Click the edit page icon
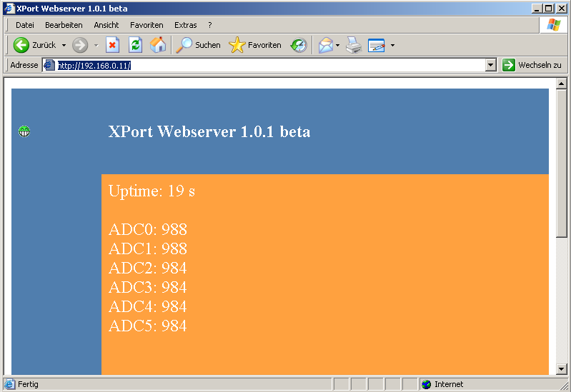The width and height of the screenshot is (571, 392). point(377,45)
